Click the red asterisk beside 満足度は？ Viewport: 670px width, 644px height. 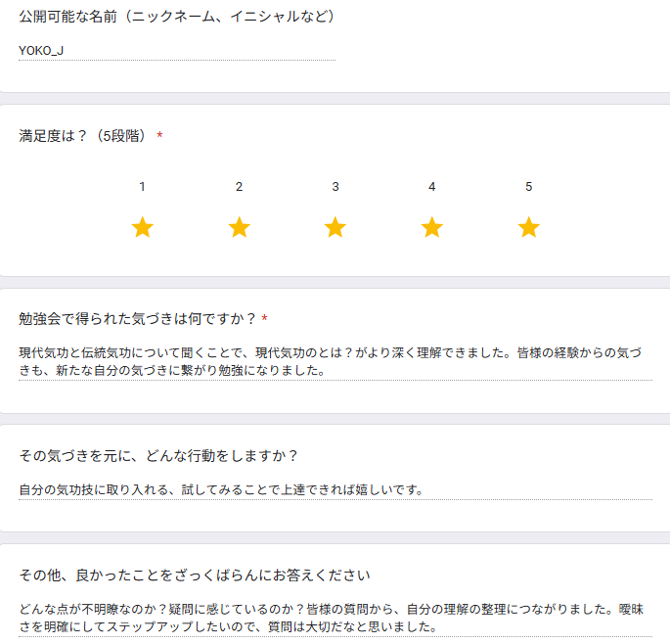coord(159,136)
